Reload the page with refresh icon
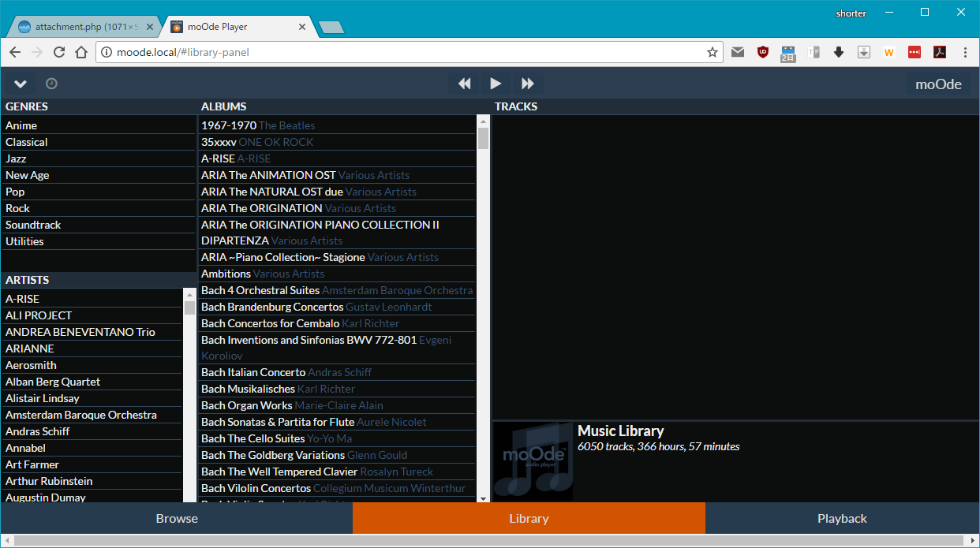The image size is (980, 548). click(x=58, y=52)
